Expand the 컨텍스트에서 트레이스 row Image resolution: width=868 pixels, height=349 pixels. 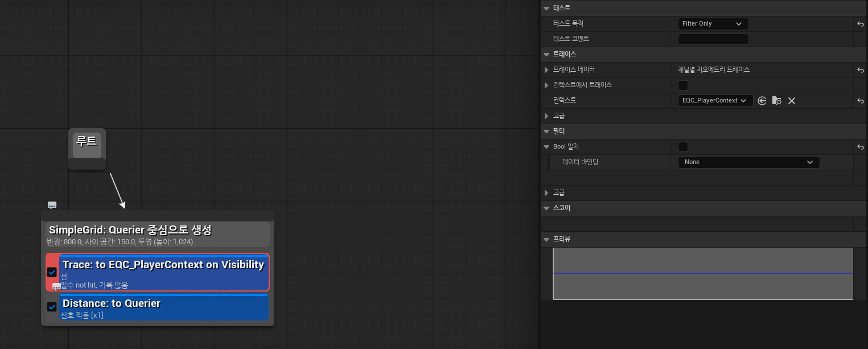pyautogui.click(x=547, y=85)
